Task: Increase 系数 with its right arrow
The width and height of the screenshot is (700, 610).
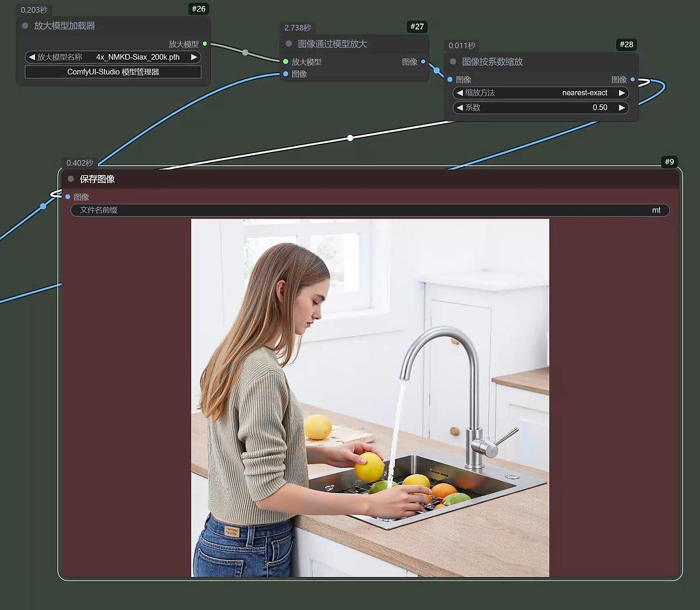Action: (622, 108)
